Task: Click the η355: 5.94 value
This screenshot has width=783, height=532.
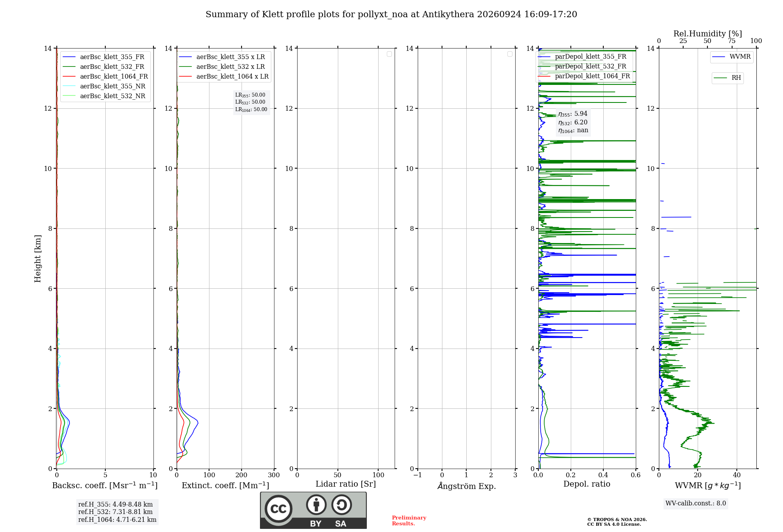Action: [x=573, y=114]
